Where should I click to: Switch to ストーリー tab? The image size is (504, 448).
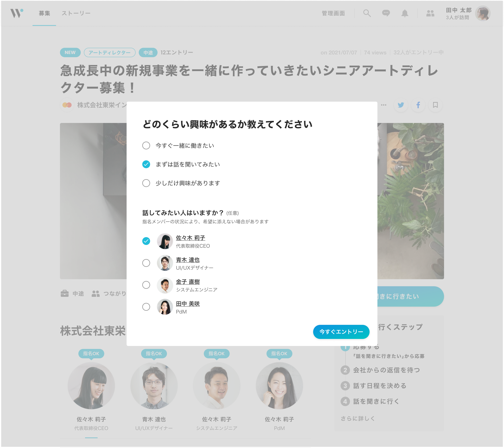pyautogui.click(x=76, y=13)
